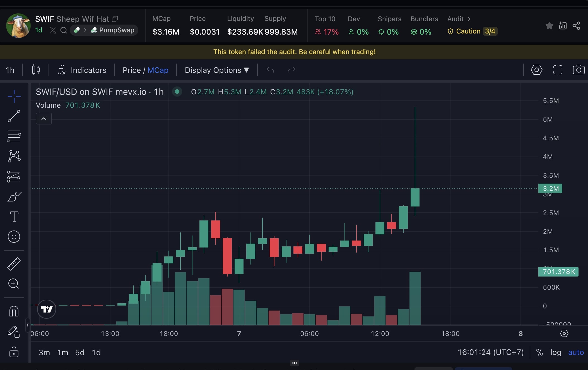
Task: Open time axis settings gear icon
Action: point(564,333)
